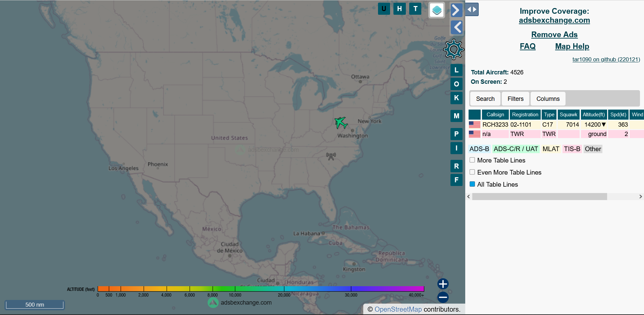Toggle the L map button
Viewport: 644px width, 315px height.
point(457,70)
